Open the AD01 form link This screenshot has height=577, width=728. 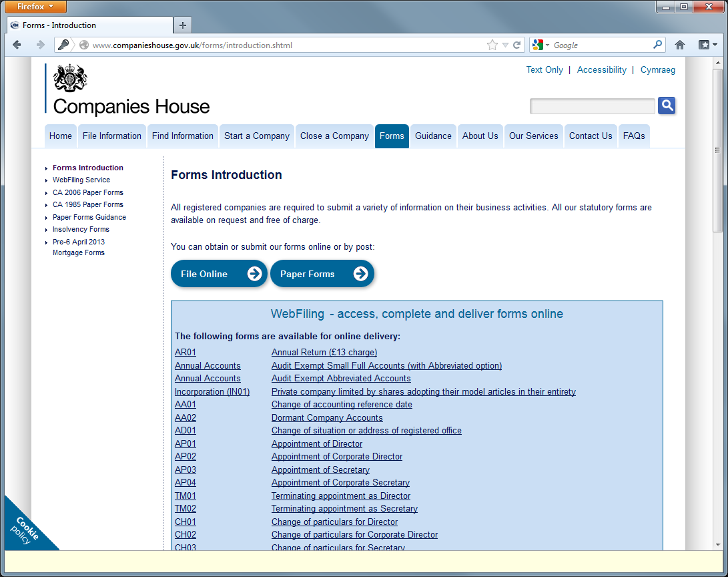pyautogui.click(x=186, y=430)
